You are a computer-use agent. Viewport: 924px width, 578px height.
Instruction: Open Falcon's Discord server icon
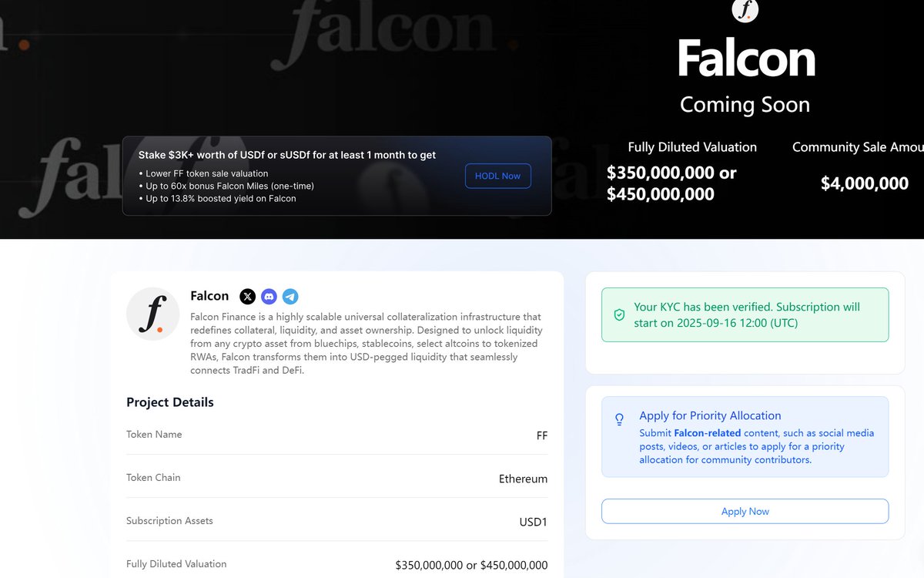[x=269, y=296]
